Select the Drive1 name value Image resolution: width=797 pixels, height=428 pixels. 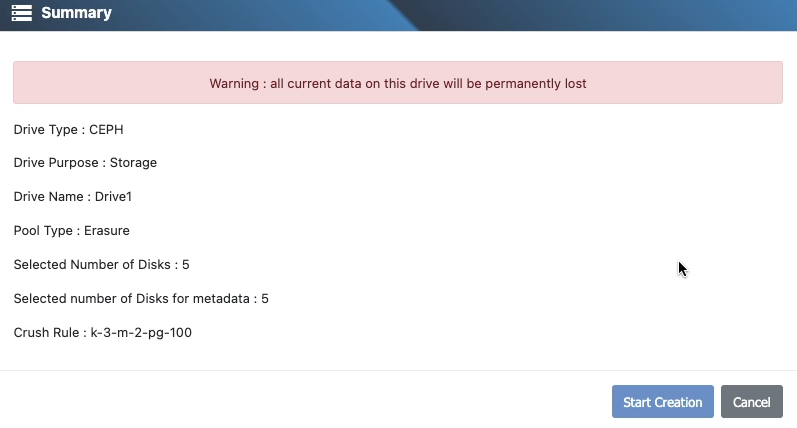111,197
